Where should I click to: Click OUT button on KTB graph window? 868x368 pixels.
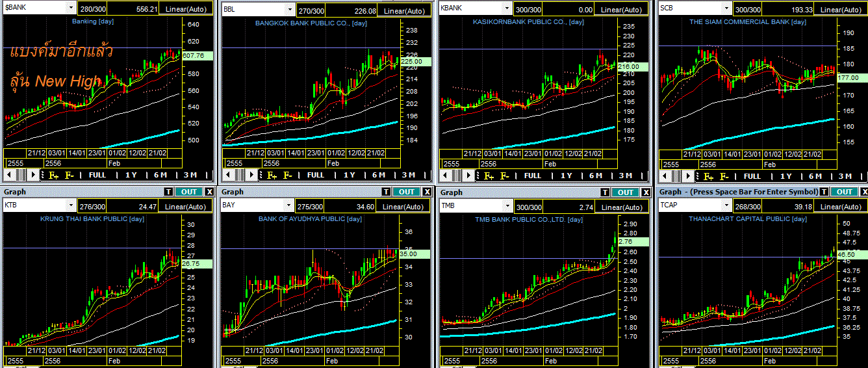188,192
